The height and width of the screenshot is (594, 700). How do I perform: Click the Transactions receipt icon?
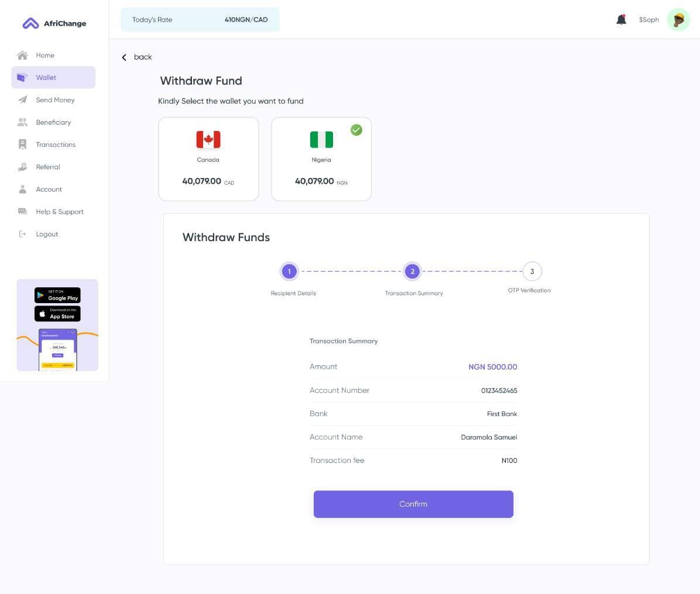point(22,144)
